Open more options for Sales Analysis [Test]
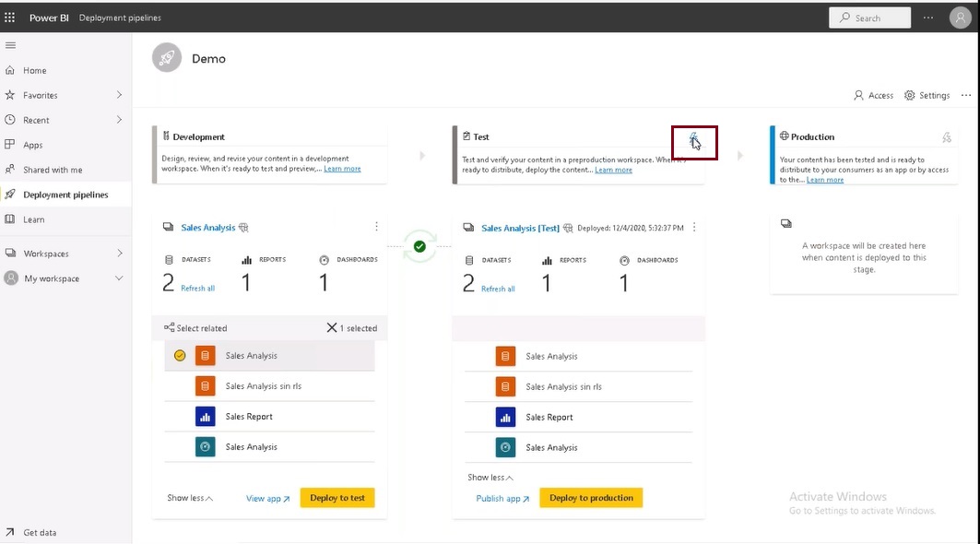 coord(694,227)
